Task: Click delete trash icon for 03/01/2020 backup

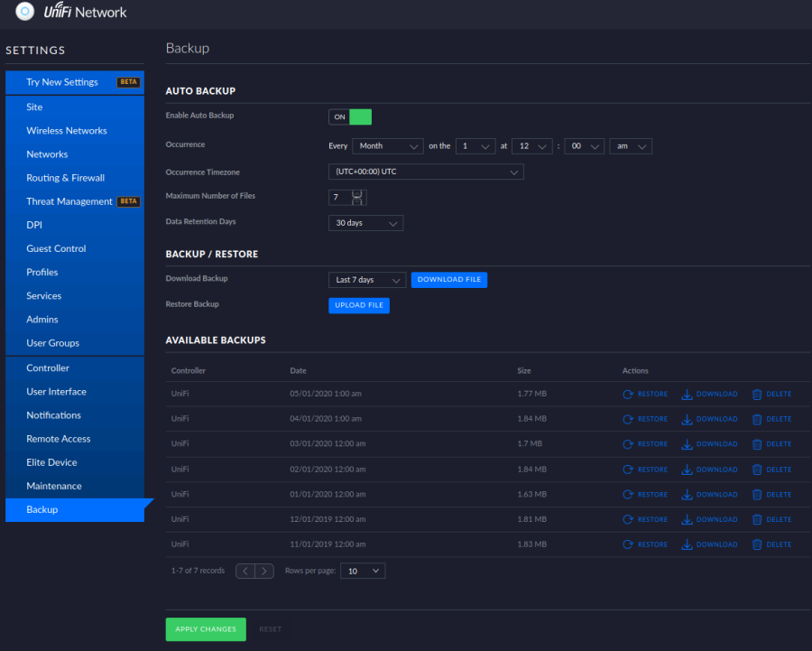Action: tap(757, 444)
